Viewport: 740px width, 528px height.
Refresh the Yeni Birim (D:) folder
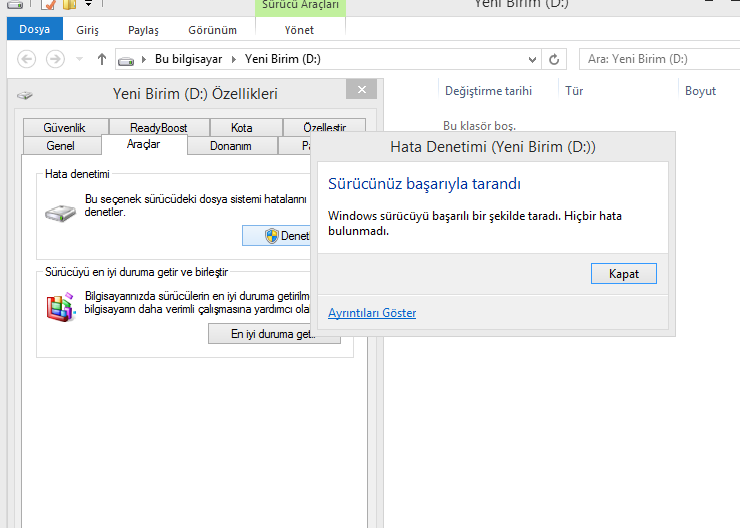[554, 59]
